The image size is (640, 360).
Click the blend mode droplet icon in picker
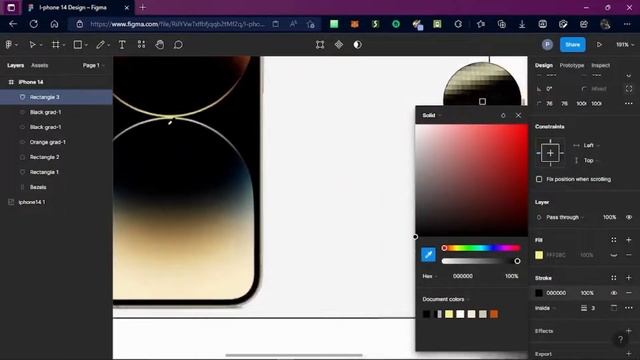pos(503,116)
